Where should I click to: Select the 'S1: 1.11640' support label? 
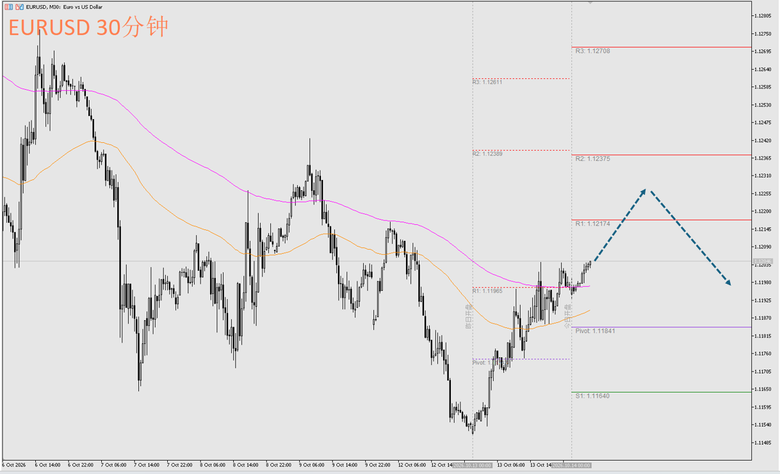pyautogui.click(x=592, y=396)
